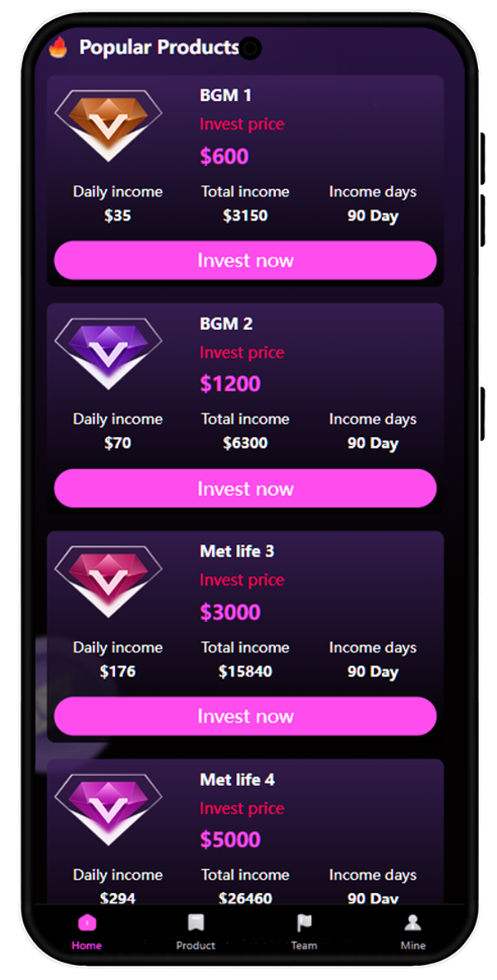Tap the $1200 invest price
497x980 pixels.
(230, 384)
